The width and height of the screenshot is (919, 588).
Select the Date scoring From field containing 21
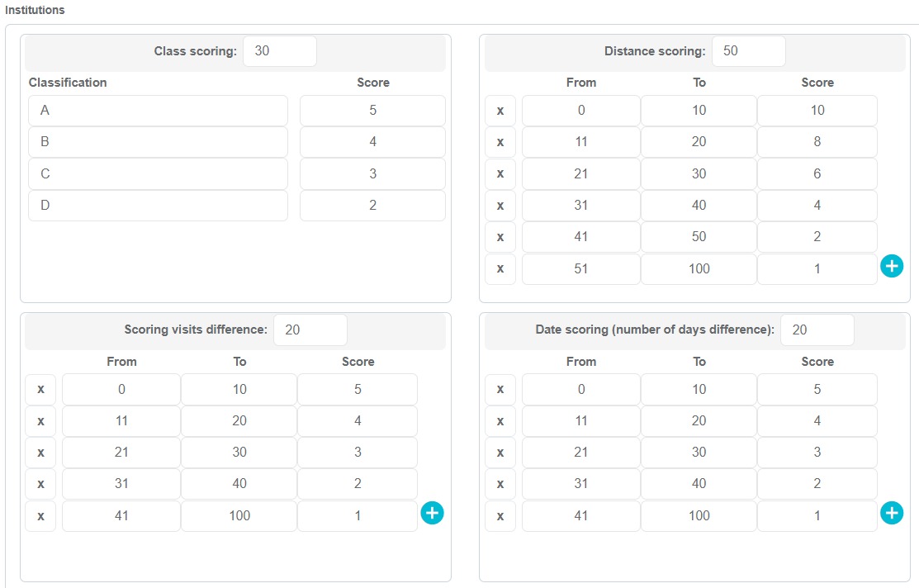(580, 453)
